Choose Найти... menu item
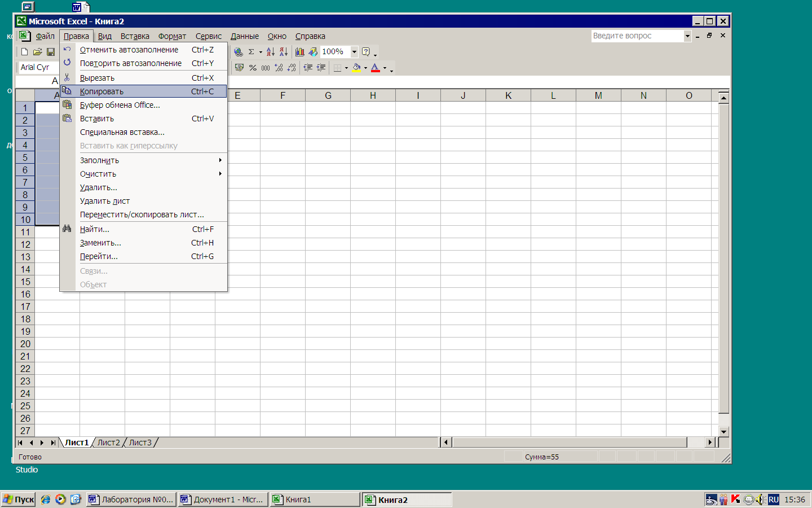This screenshot has height=508, width=812. (x=143, y=229)
